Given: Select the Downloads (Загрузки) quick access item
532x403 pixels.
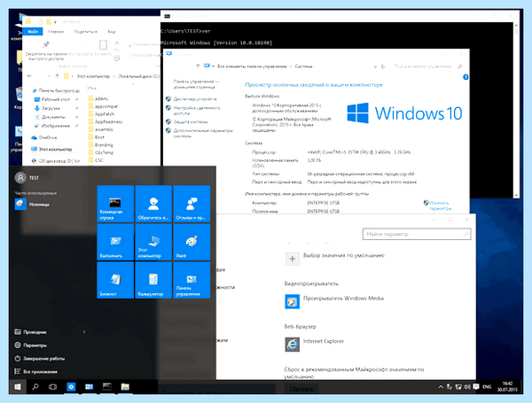Looking at the screenshot, I should coord(48,108).
